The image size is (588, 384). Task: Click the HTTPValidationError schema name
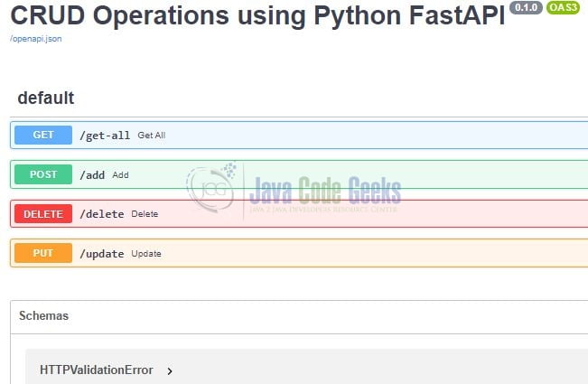pyautogui.click(x=97, y=370)
